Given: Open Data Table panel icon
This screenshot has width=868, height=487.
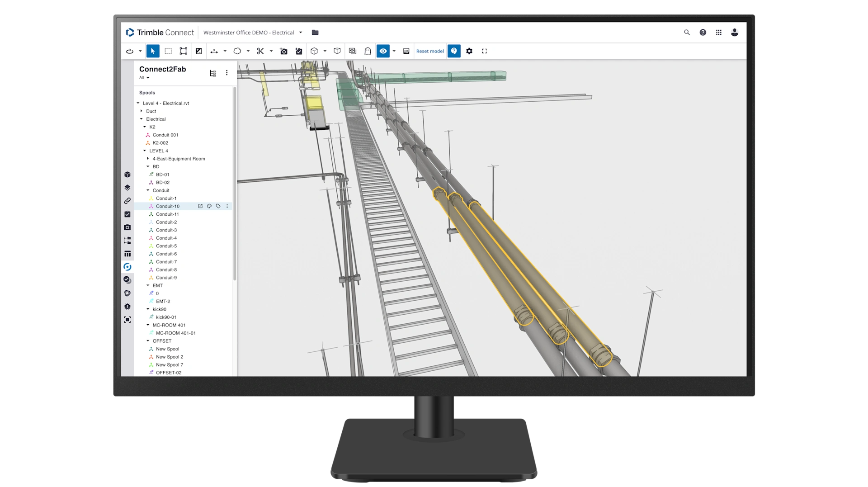Looking at the screenshot, I should point(127,254).
